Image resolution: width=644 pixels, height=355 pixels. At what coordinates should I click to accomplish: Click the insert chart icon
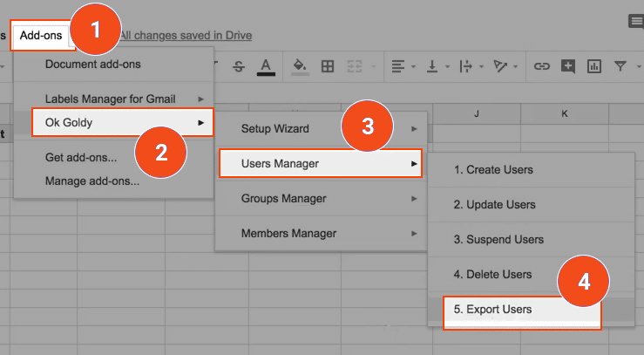594,66
